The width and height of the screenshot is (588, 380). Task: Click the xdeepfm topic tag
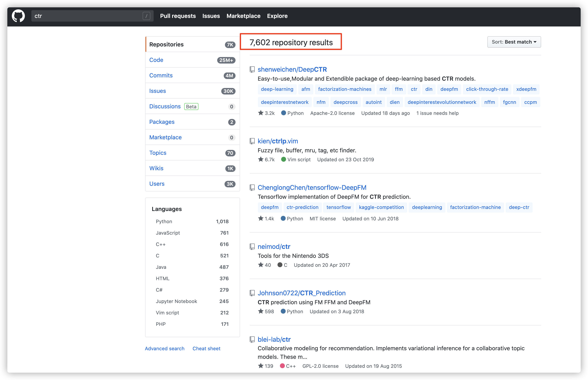click(526, 89)
